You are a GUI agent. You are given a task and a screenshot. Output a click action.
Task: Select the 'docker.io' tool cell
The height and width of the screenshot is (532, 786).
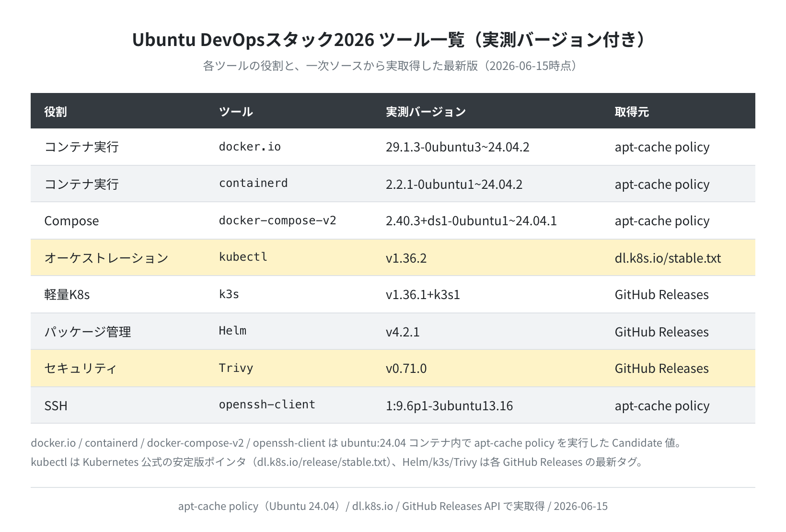(250, 147)
